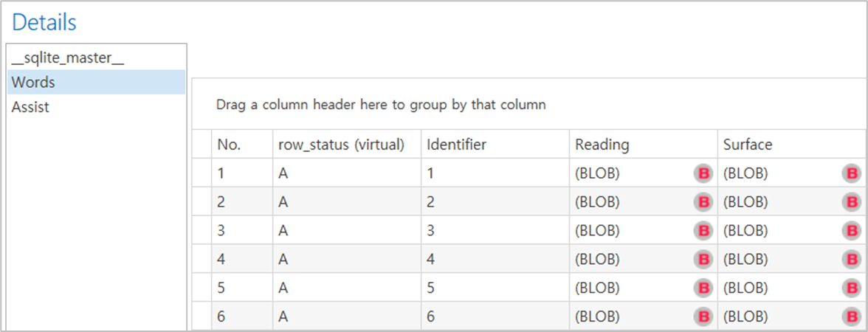
Task: Click the Reading BLOB icon in row 2
Action: (x=703, y=202)
